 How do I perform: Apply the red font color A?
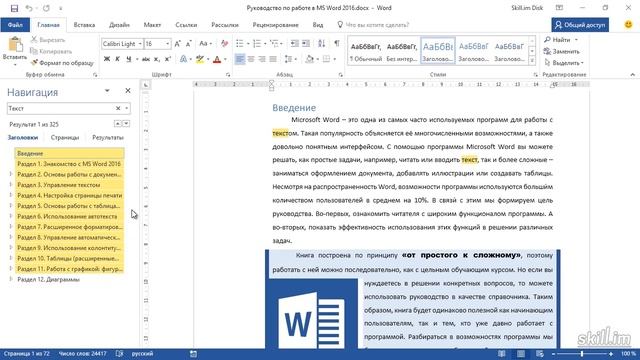(x=217, y=60)
